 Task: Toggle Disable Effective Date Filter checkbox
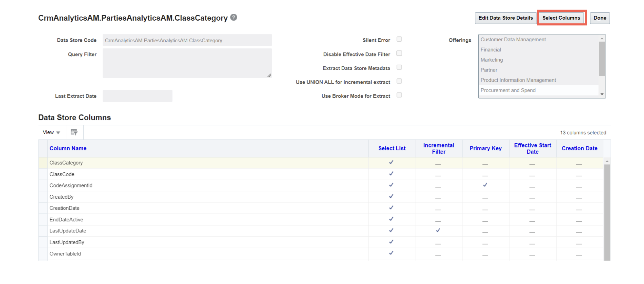tap(399, 53)
